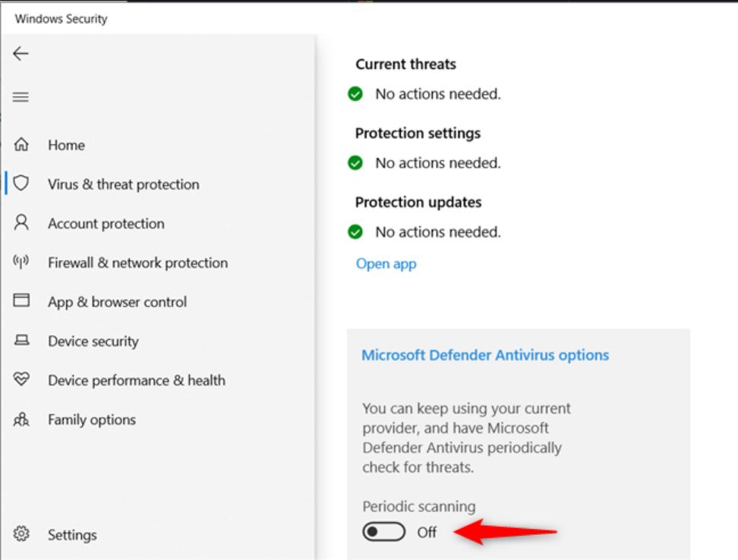The image size is (738, 560).
Task: Expand the hamburger navigation menu
Action: point(20,97)
